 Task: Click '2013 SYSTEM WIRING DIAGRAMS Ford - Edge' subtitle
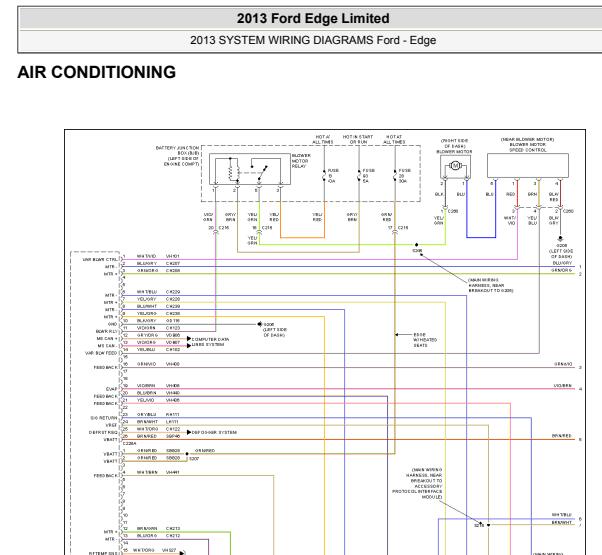pos(313,40)
